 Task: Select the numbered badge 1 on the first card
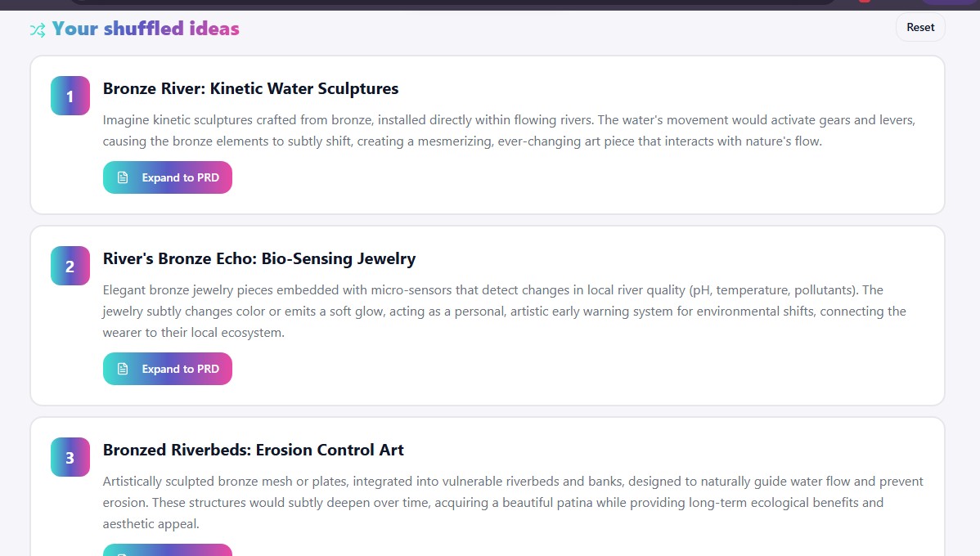pyautogui.click(x=70, y=96)
